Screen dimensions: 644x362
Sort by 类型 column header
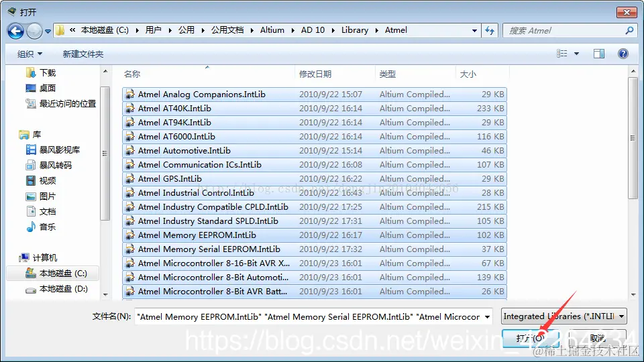click(x=387, y=74)
